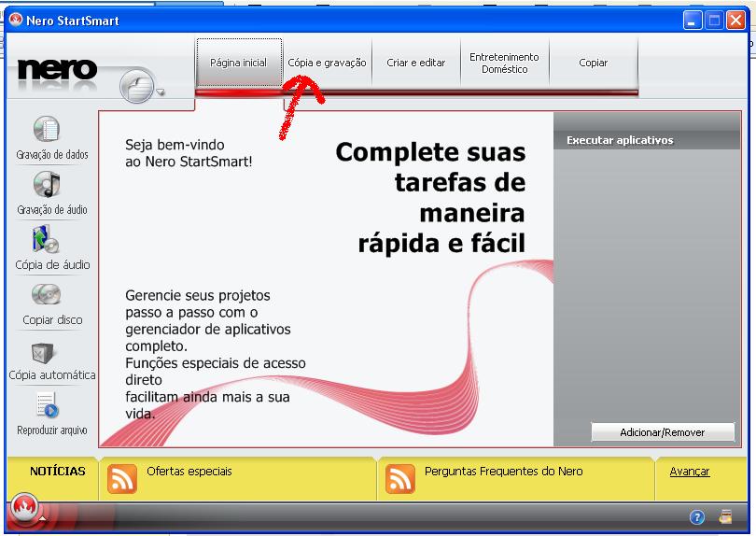Click the options icon beside the help icon
The image size is (756, 536).
pos(725,516)
